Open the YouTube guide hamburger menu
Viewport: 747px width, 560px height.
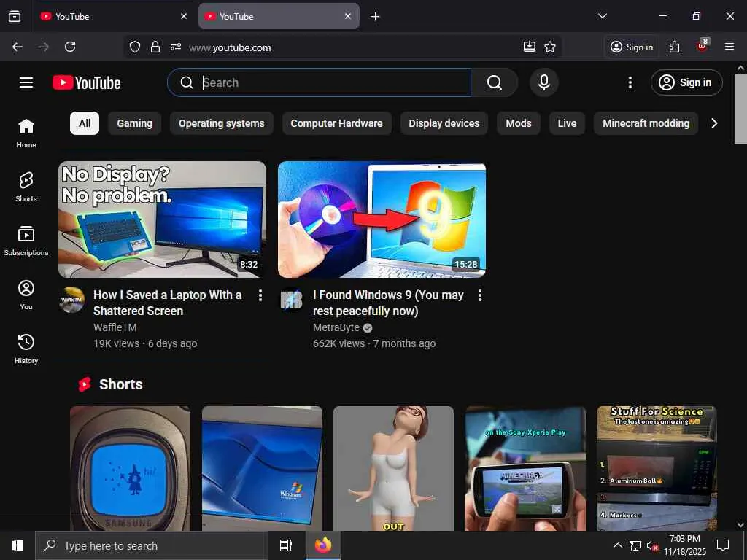tap(26, 82)
